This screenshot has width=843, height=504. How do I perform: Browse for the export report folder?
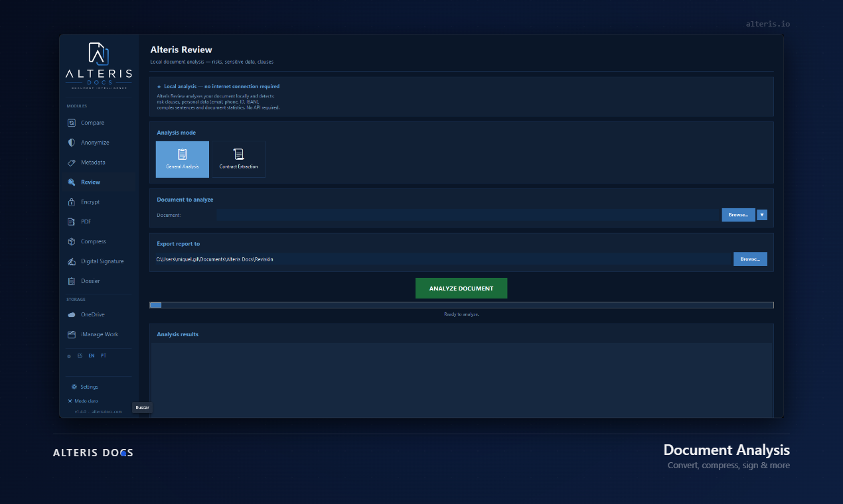click(750, 259)
